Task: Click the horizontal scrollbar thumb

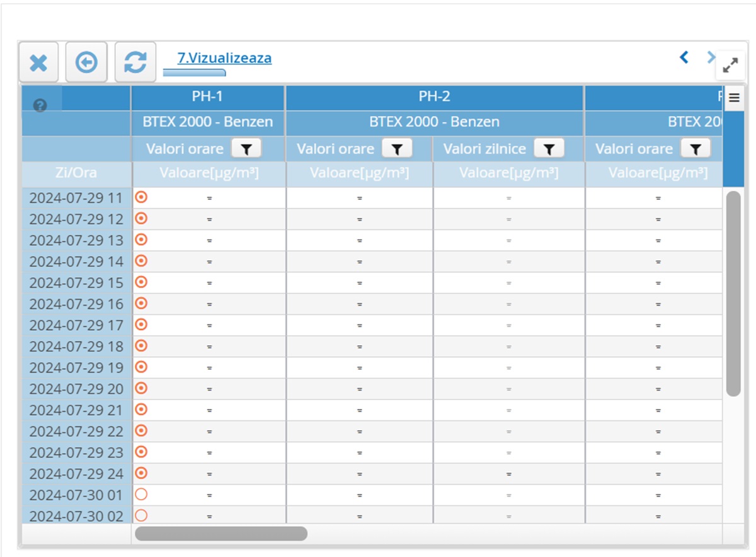Action: coord(221,534)
